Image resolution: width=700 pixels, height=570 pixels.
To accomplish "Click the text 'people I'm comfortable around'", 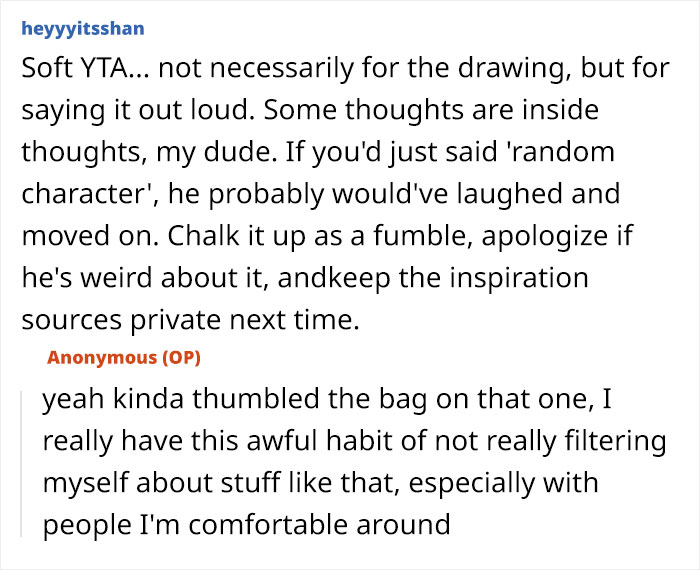I will point(246,524).
